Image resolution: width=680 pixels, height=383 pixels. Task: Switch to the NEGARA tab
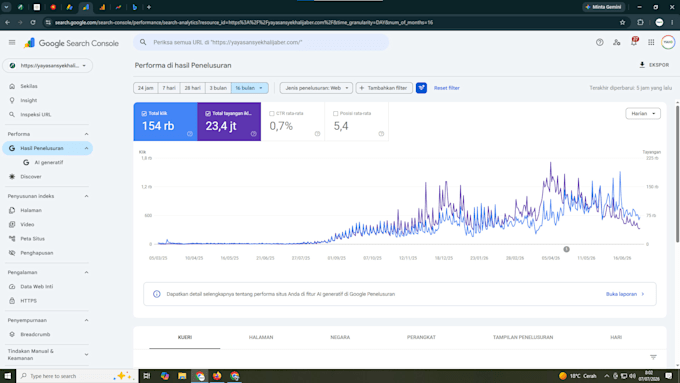pyautogui.click(x=340, y=337)
